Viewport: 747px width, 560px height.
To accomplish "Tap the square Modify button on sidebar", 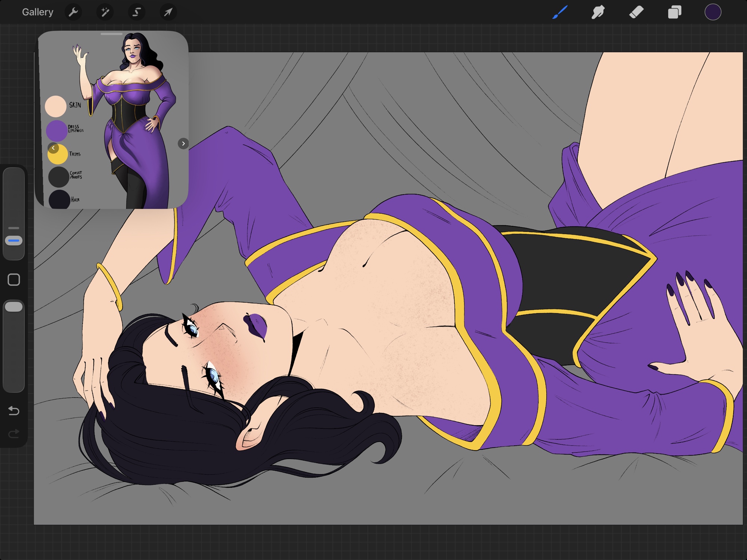I will click(x=14, y=279).
